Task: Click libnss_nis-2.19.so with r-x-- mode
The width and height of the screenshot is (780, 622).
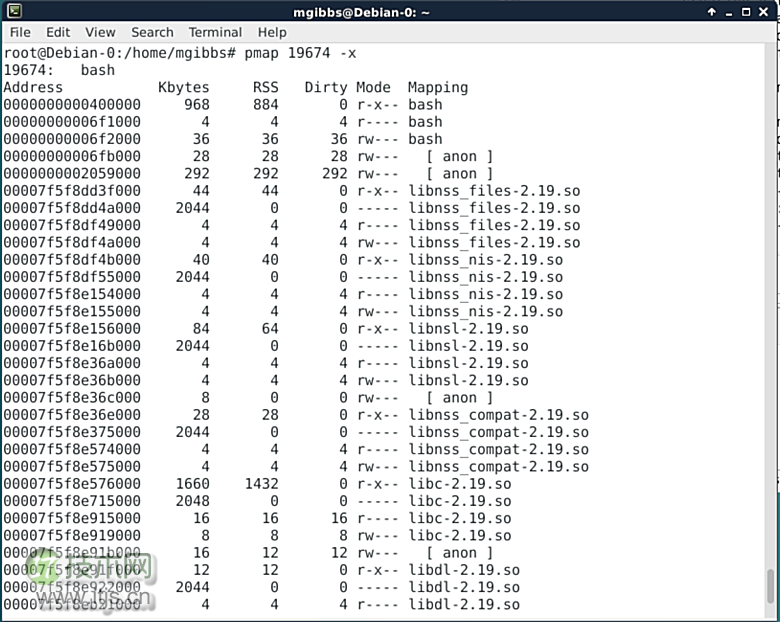Action: click(x=486, y=260)
